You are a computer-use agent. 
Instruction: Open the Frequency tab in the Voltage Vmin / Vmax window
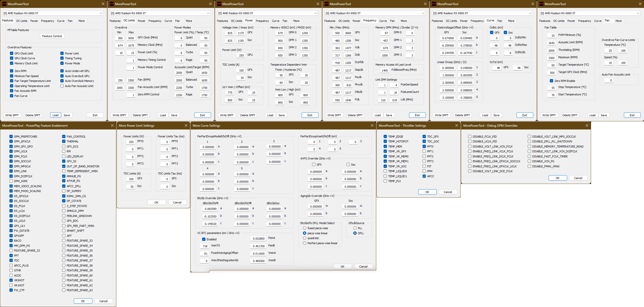point(262,21)
